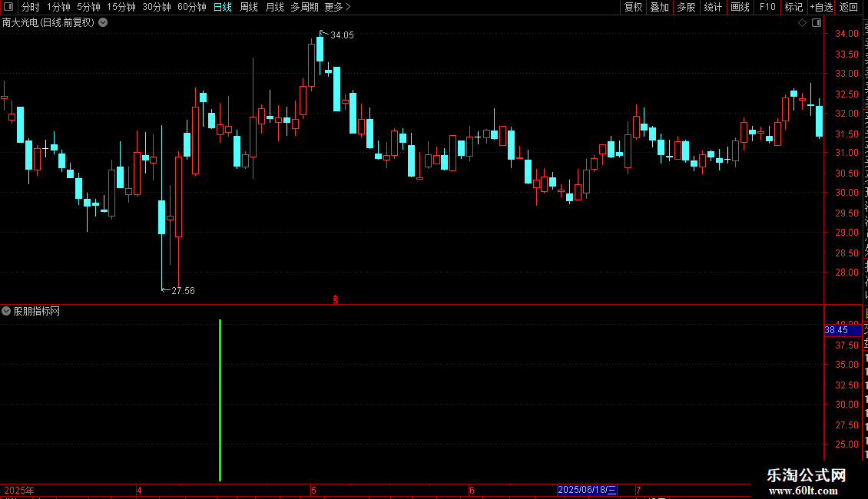This screenshot has height=499, width=868.
Task: Toggle the left sidebar panel icon
Action: click(x=8, y=7)
